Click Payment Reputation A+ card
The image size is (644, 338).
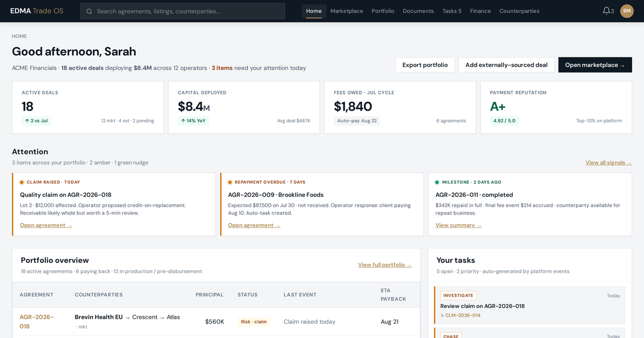point(556,107)
